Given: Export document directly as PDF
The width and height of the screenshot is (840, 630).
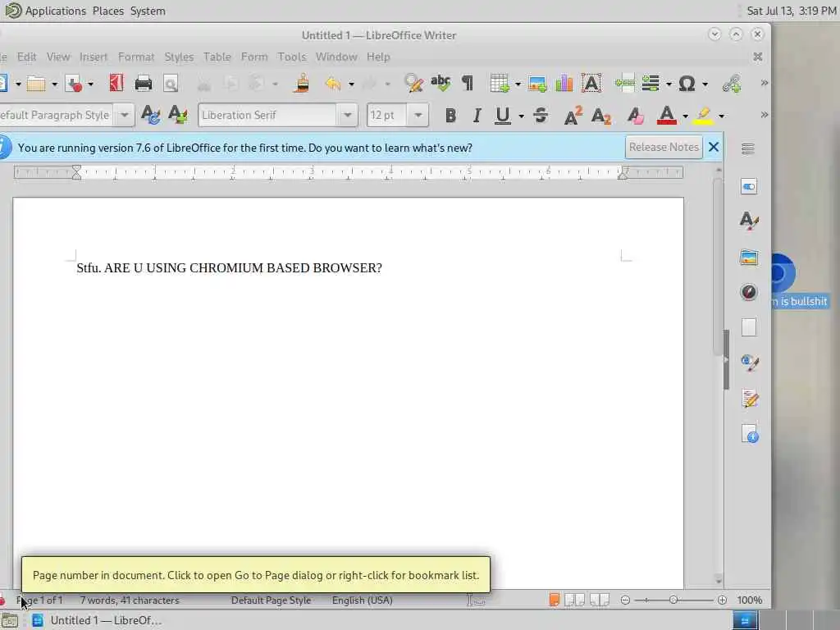Looking at the screenshot, I should coord(116,83).
